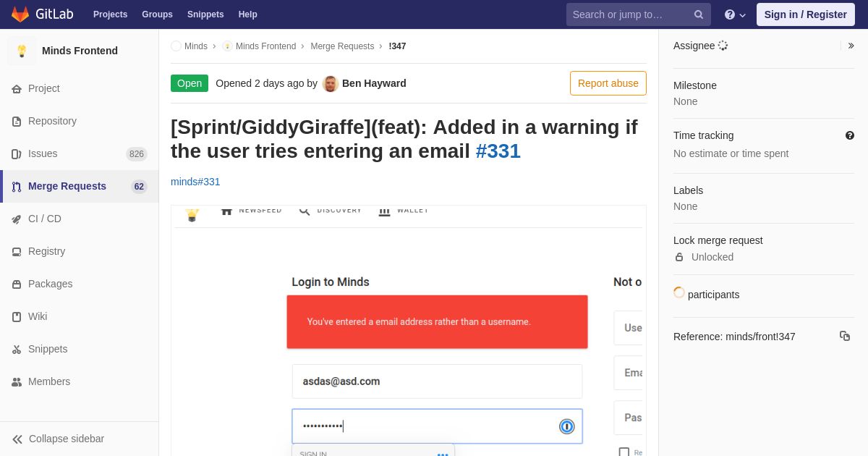The image size is (868, 456).
Task: Click the search magnifier icon
Action: [699, 14]
